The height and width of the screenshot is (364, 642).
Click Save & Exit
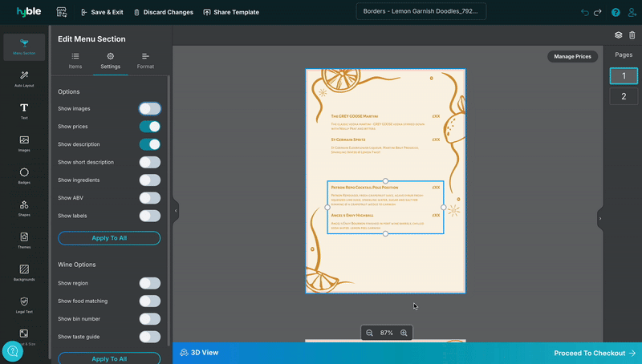coord(103,12)
